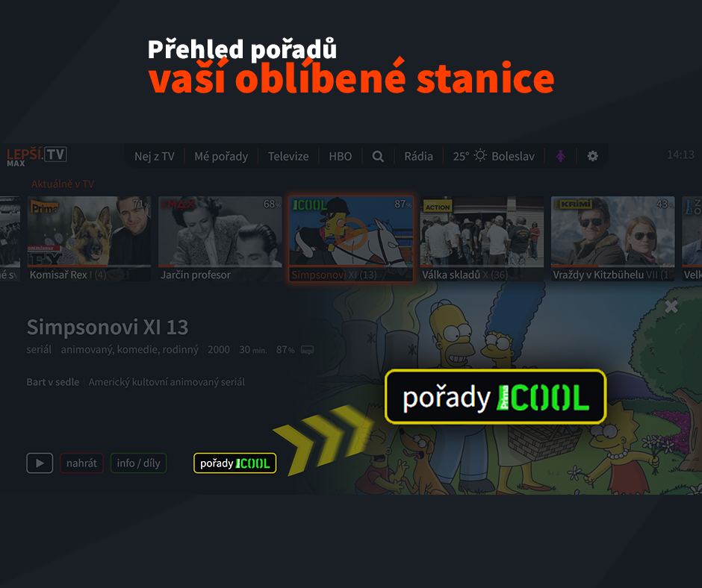This screenshot has width=702, height=588.
Task: Select HBO in the top navigation
Action: tap(341, 156)
